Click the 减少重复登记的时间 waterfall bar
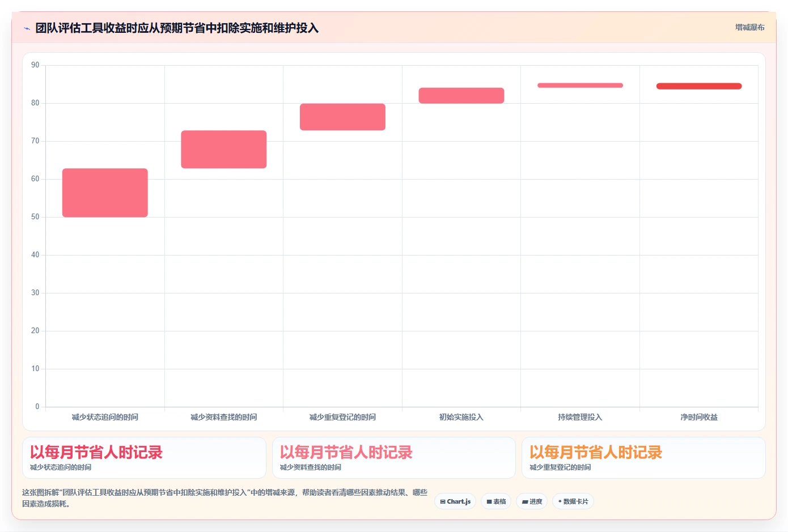788x532 pixels. [x=342, y=117]
